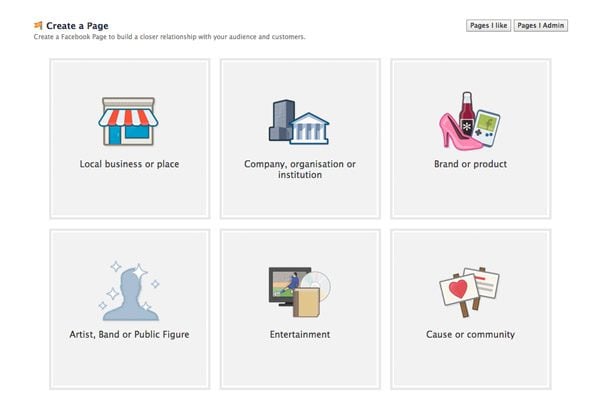Viewport: 600px width, 410px height.
Task: Pick the 'Cause or community' label
Action: (470, 334)
